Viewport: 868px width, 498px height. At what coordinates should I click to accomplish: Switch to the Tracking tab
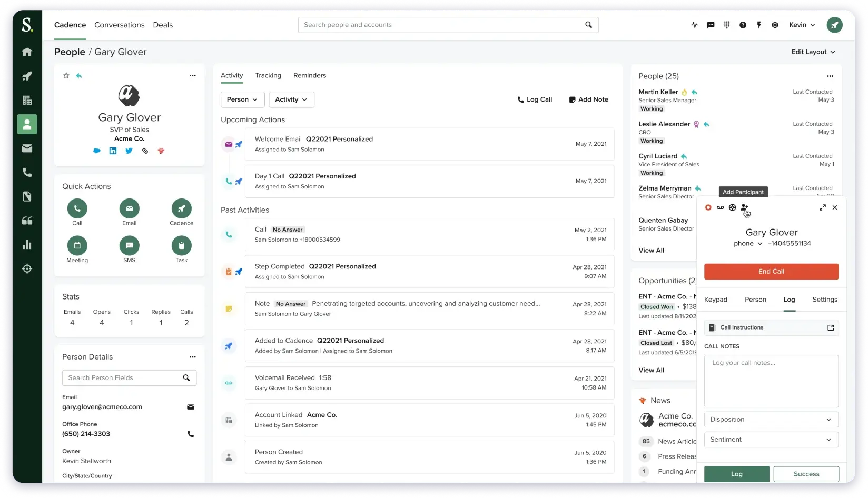(268, 75)
